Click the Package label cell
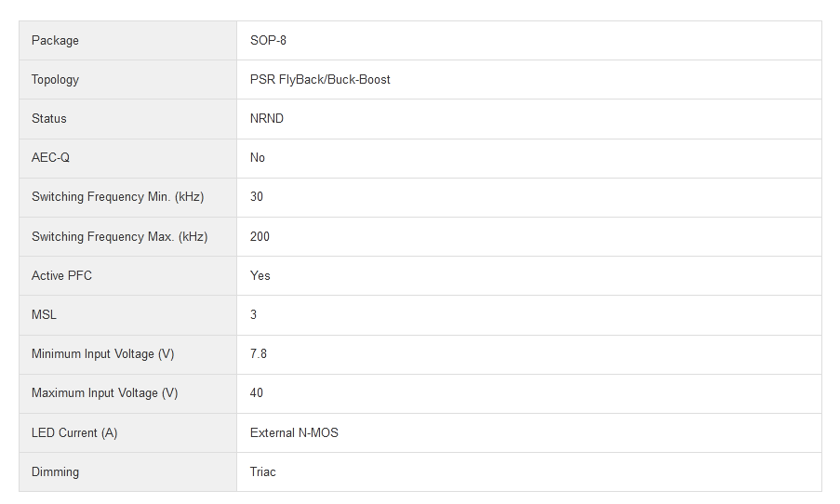The image size is (840, 504). [55, 40]
